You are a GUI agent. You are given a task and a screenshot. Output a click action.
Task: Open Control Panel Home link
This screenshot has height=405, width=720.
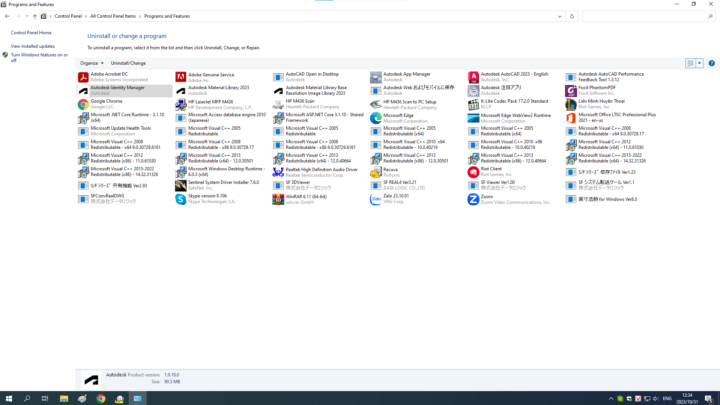point(31,33)
